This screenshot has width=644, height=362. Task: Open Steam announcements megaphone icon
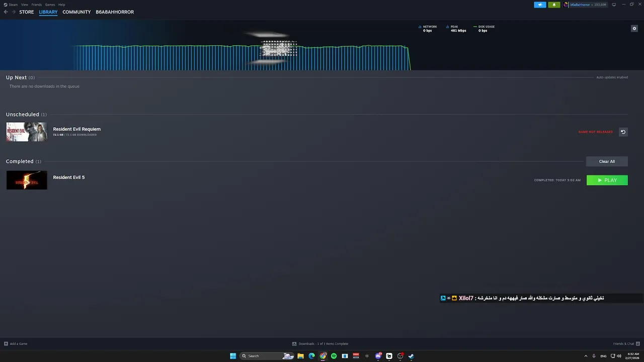540,5
